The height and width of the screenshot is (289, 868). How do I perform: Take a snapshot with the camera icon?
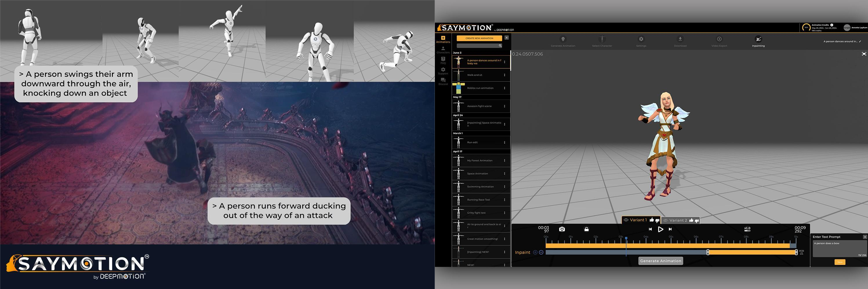pyautogui.click(x=562, y=229)
